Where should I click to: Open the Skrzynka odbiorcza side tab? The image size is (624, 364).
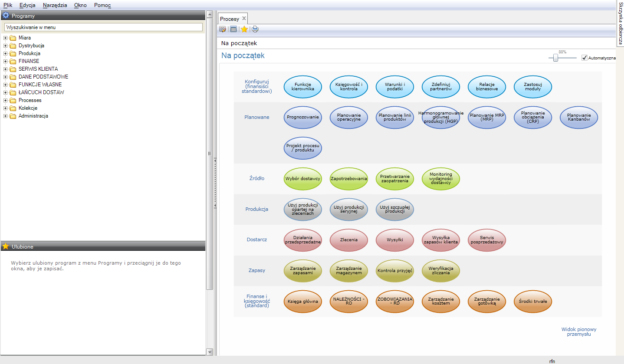click(620, 23)
